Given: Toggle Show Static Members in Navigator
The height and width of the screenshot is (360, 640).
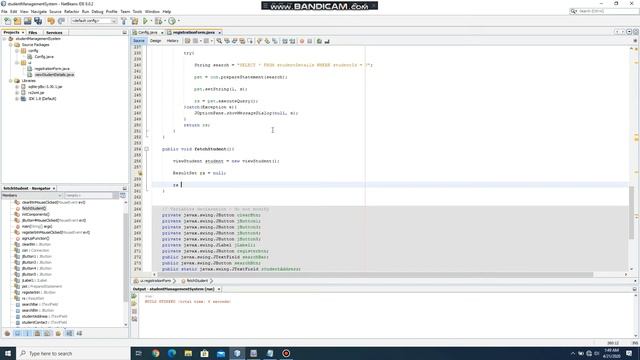Looking at the screenshot, I should point(27,333).
